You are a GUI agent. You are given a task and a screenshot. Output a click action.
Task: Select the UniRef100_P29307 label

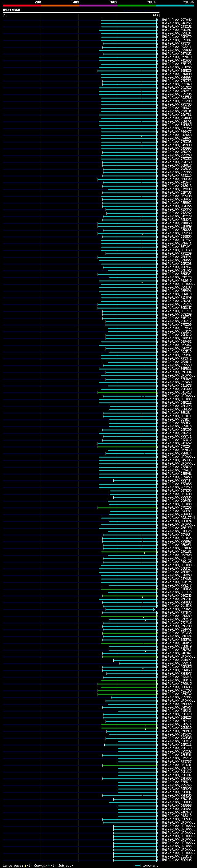[177, 40]
